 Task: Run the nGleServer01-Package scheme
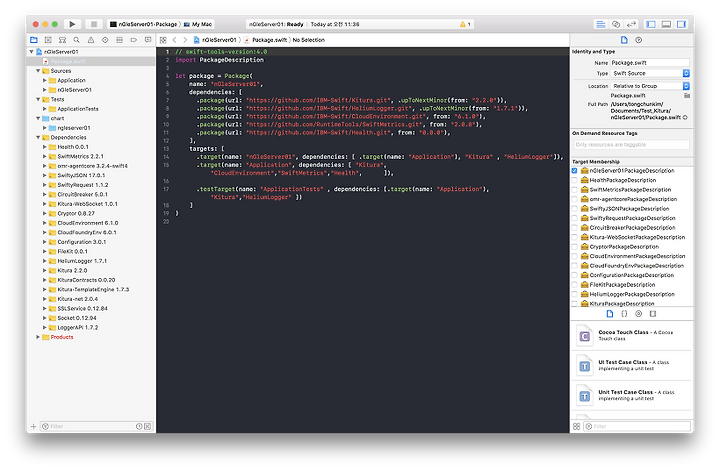[72, 24]
